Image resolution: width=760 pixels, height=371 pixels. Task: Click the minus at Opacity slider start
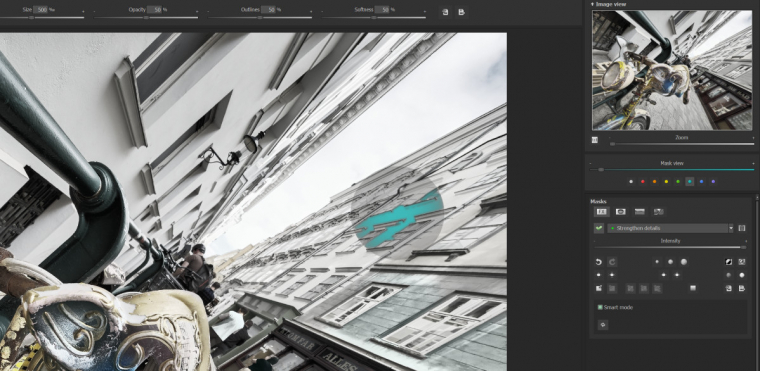[x=95, y=11]
